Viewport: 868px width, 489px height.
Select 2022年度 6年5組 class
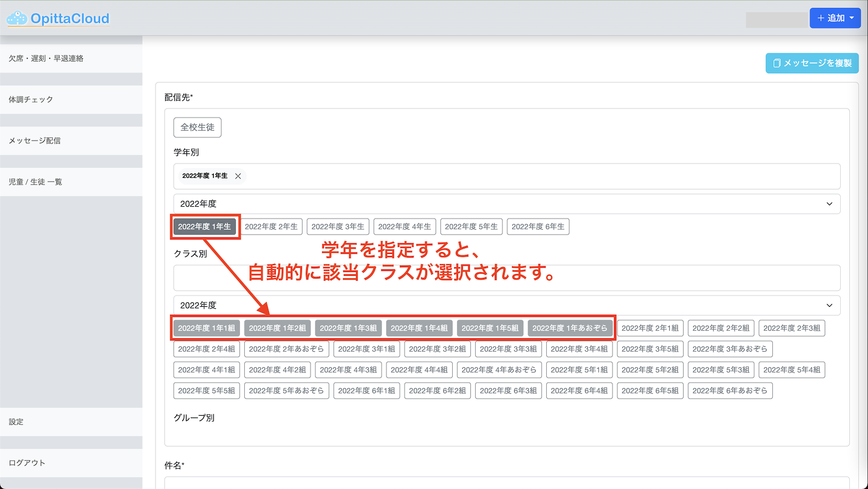tap(650, 391)
